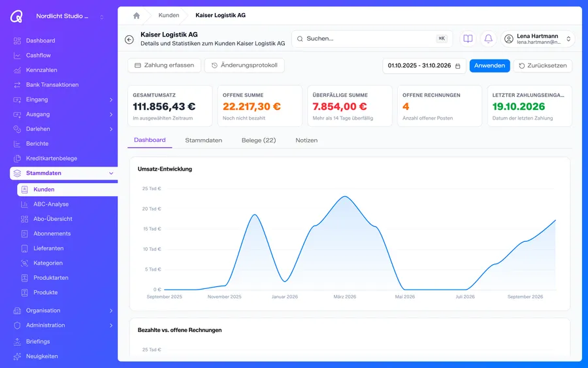Collapse the Stammdaten section

click(x=111, y=173)
